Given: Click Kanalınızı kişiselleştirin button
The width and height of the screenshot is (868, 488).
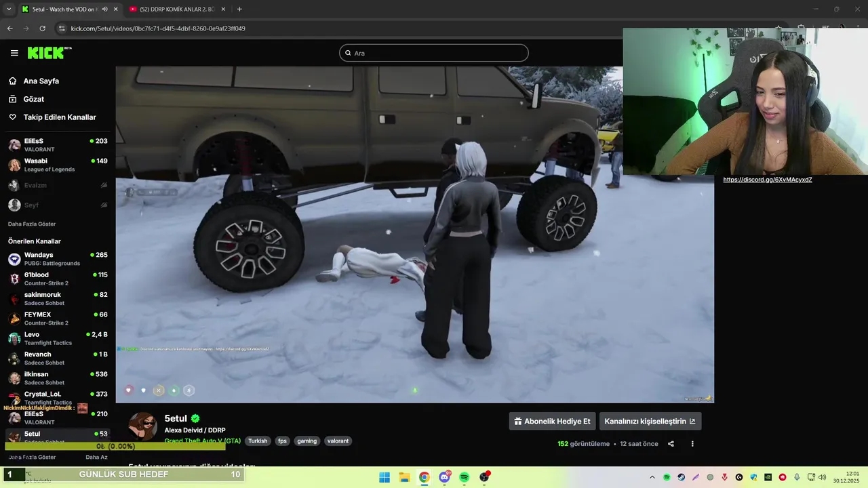Looking at the screenshot, I should pos(650,421).
